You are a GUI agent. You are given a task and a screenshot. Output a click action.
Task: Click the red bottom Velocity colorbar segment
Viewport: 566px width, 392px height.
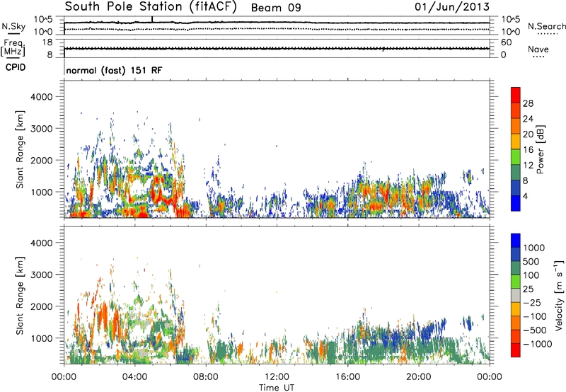[516, 350]
